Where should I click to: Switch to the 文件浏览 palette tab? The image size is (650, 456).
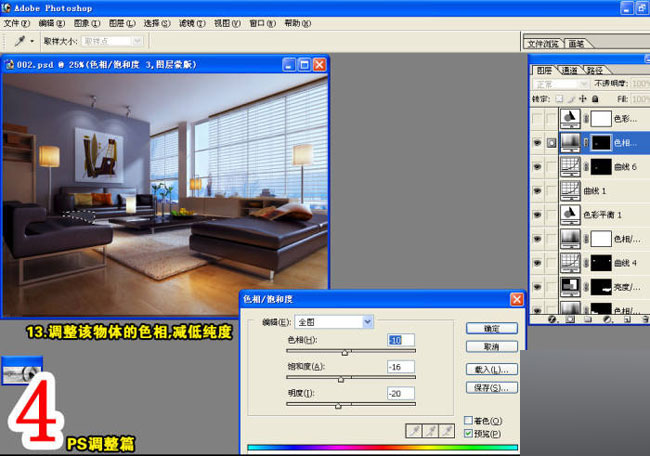click(x=543, y=44)
